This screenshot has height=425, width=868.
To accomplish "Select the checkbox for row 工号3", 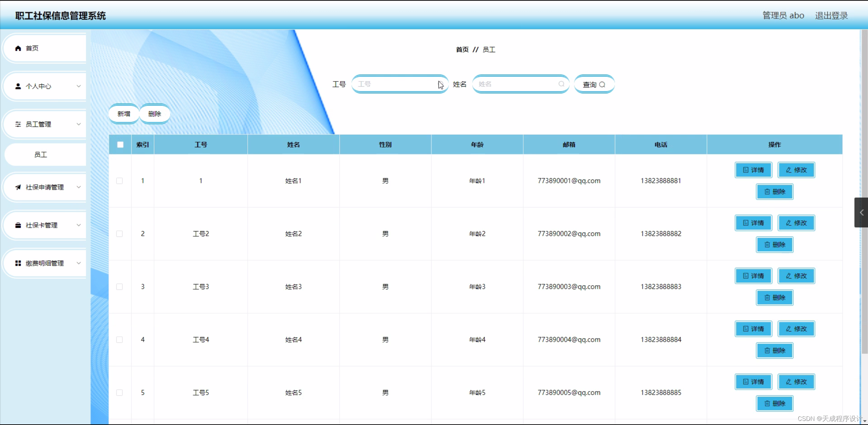I will pos(119,287).
